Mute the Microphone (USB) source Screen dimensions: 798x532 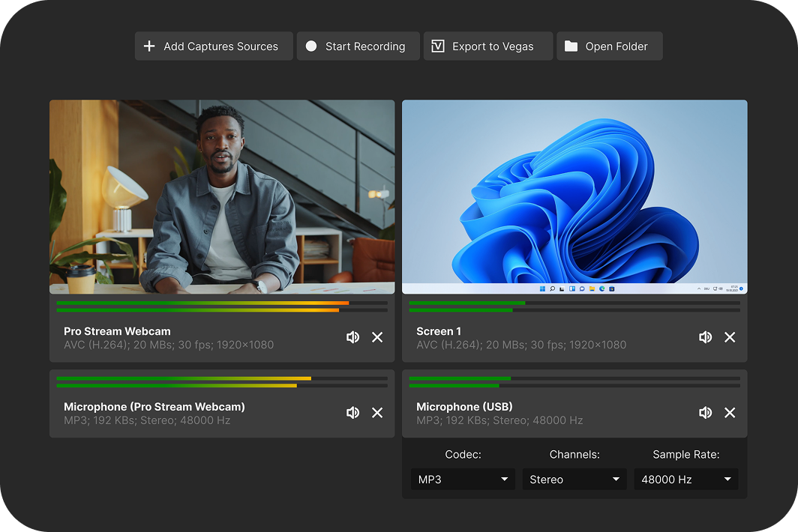[x=706, y=412]
